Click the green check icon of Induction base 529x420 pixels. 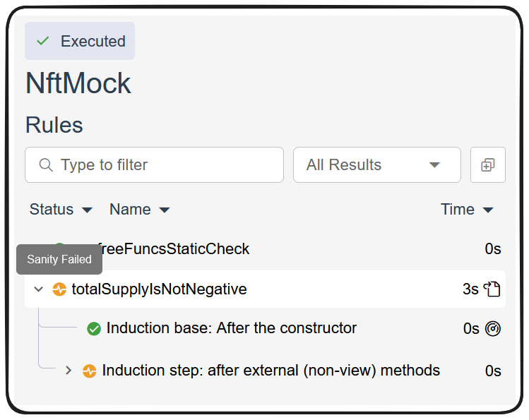coord(94,329)
